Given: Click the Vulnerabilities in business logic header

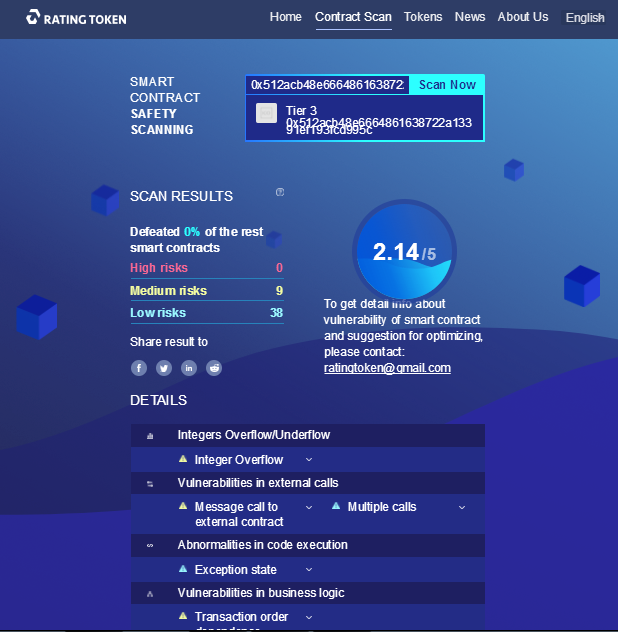Looking at the screenshot, I should [x=308, y=593].
